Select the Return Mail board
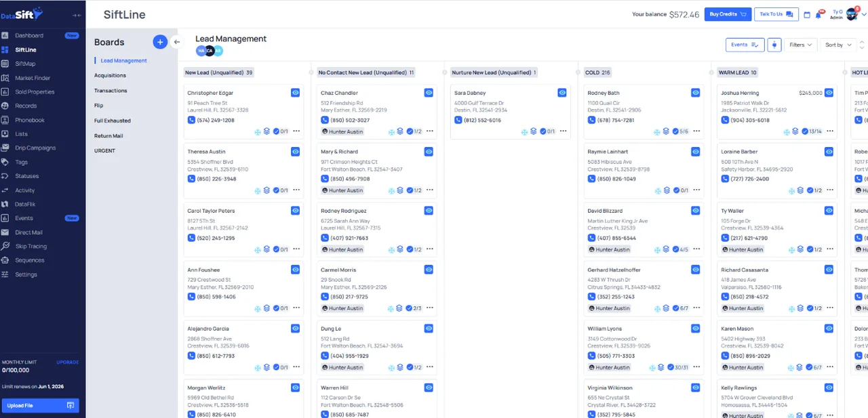This screenshot has height=418, width=868. (108, 135)
